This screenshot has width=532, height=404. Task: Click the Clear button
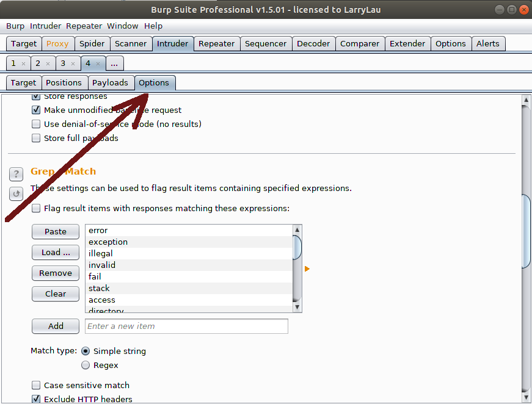pyautogui.click(x=56, y=294)
